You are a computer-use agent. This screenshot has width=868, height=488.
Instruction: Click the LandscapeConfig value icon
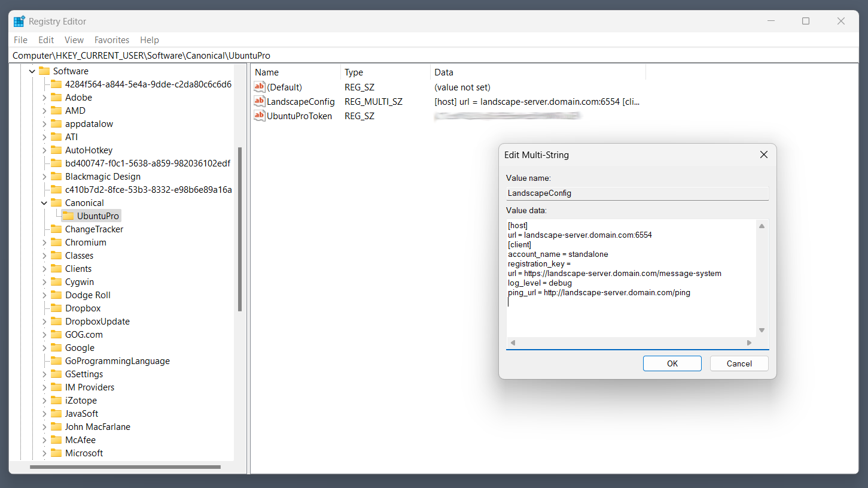(x=259, y=102)
